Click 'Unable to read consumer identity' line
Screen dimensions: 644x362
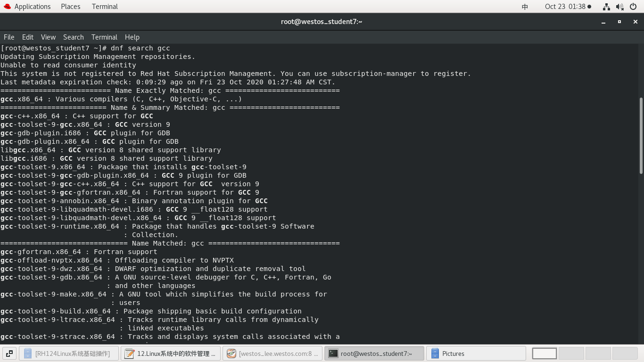[x=68, y=65]
